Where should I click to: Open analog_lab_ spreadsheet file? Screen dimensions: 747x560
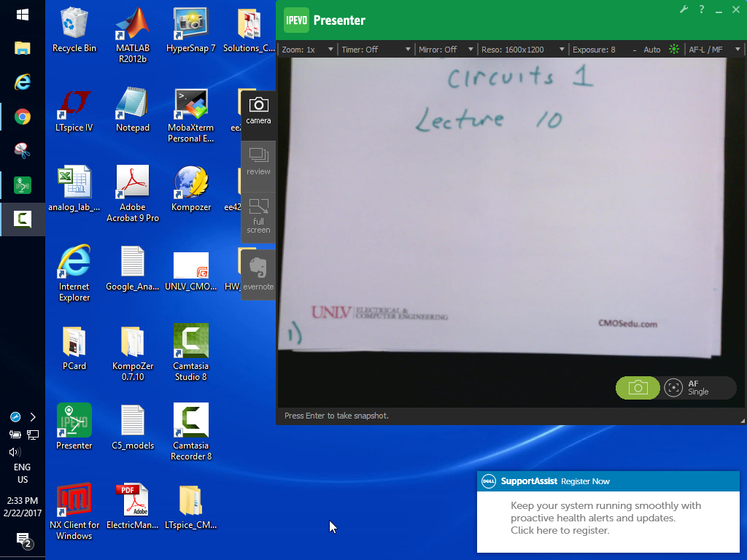coord(74,189)
